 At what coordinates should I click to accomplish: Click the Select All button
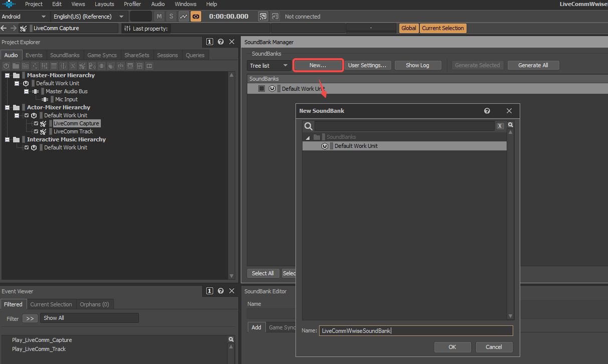pyautogui.click(x=263, y=273)
